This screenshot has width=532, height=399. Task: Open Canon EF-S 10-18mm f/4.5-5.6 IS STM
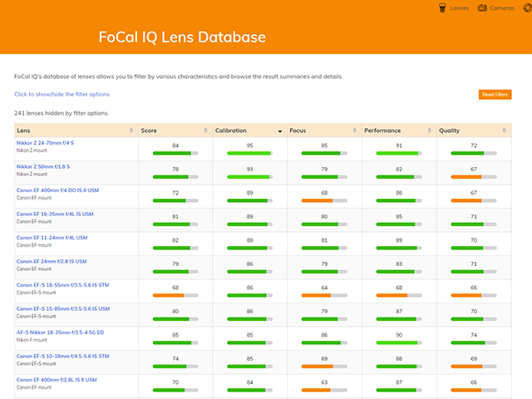point(63,357)
